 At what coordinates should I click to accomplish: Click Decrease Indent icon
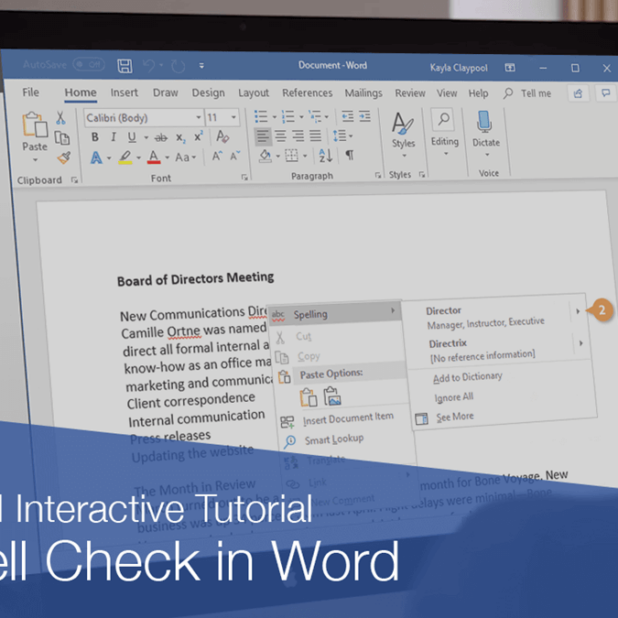[347, 116]
